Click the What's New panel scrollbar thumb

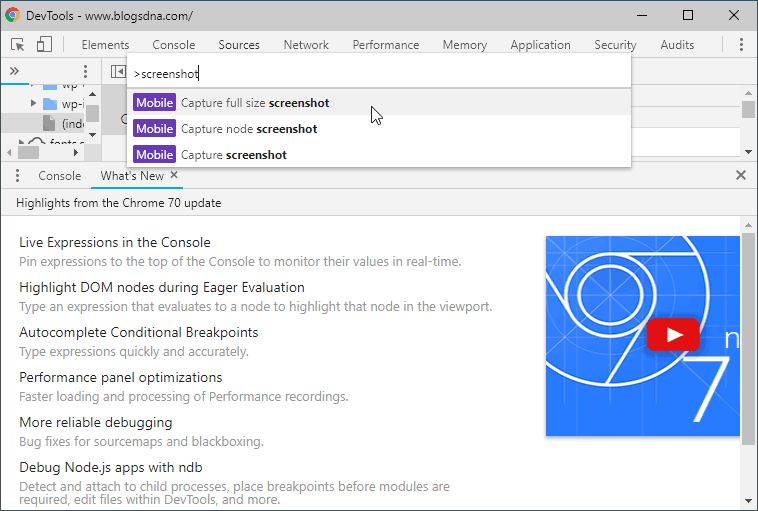click(748, 338)
